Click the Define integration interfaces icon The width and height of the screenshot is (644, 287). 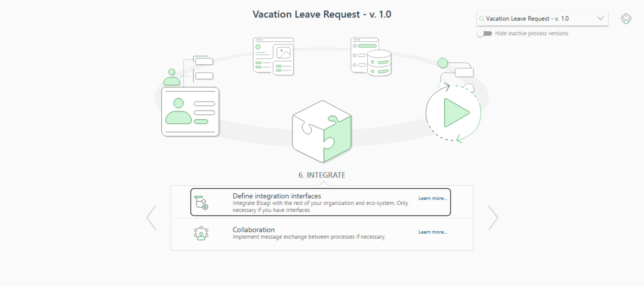coord(201,202)
